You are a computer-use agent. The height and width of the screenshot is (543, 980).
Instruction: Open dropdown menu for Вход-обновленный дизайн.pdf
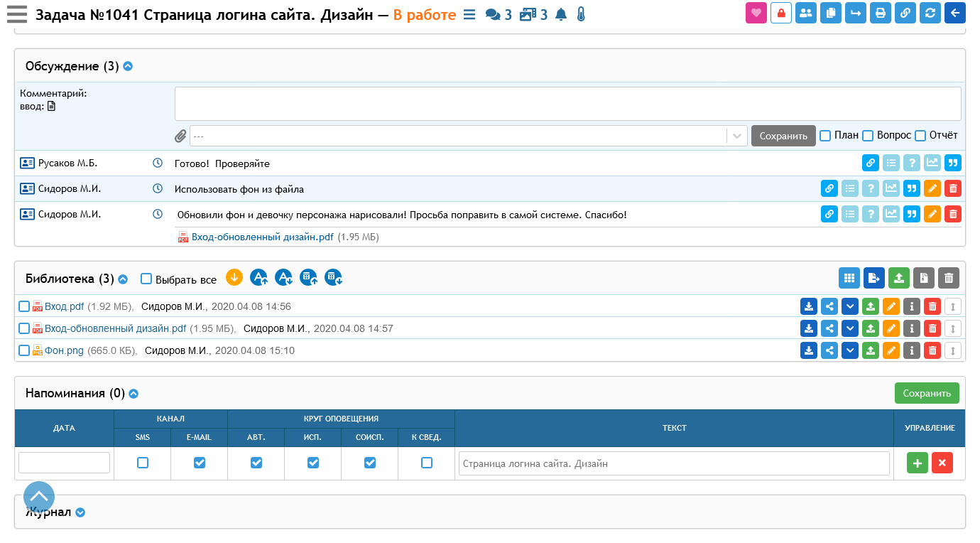[850, 328]
